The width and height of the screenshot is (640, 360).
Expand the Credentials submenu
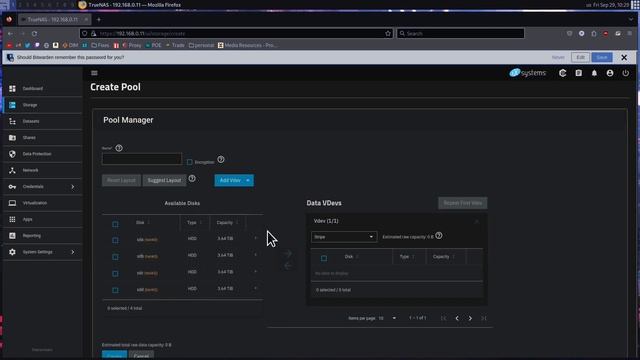coord(73,187)
